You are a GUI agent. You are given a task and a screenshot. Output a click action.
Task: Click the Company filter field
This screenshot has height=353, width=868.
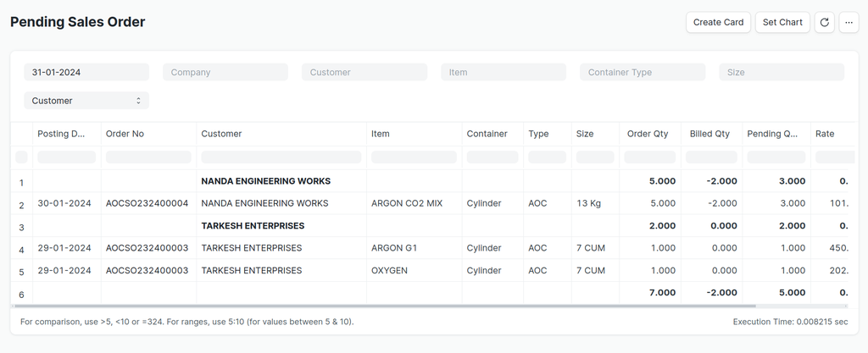(x=225, y=73)
